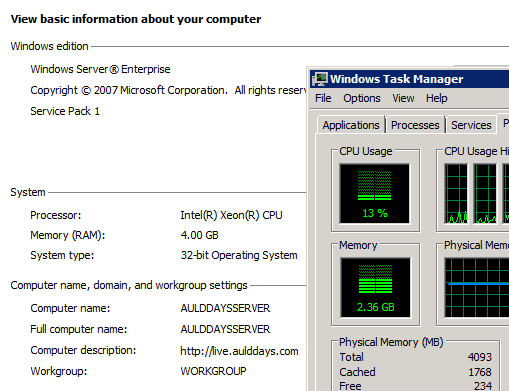Click the Intel(R) Xeon(R) CPU value

point(231,215)
